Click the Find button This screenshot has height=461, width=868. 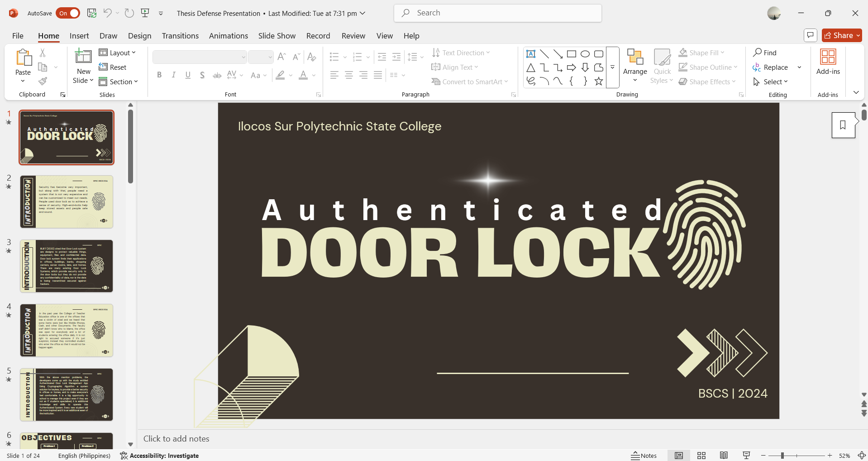point(765,53)
